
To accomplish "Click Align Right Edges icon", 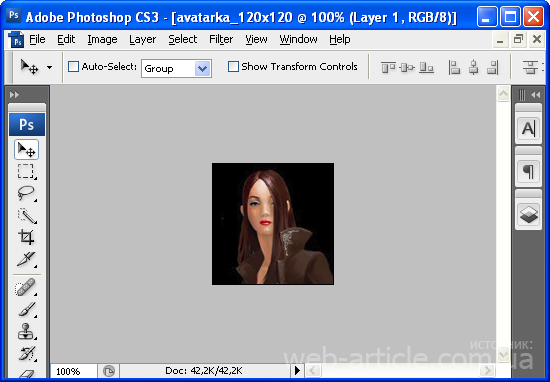I will tap(493, 67).
